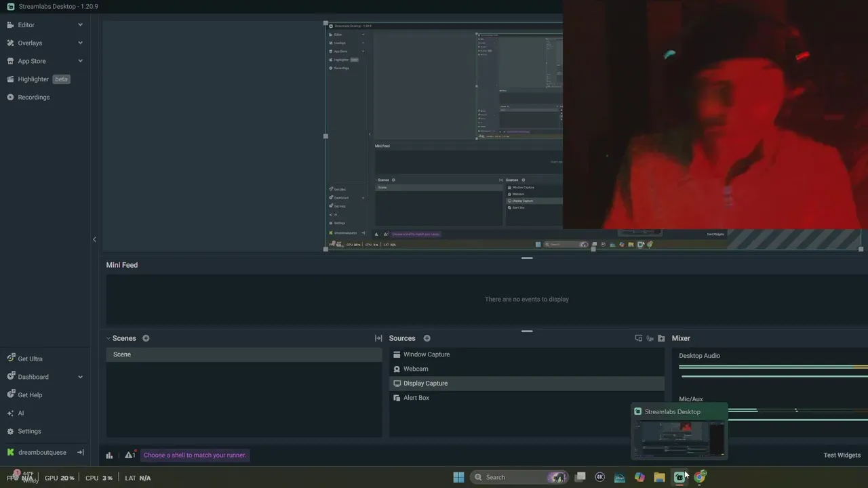Open Disney+ app from taskbar
The height and width of the screenshot is (488, 868).
coord(620,477)
